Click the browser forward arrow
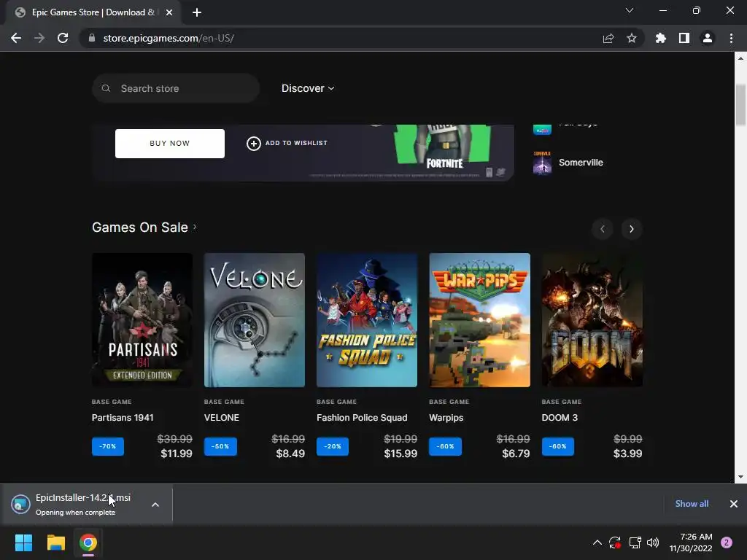The height and width of the screenshot is (560, 747). point(39,38)
